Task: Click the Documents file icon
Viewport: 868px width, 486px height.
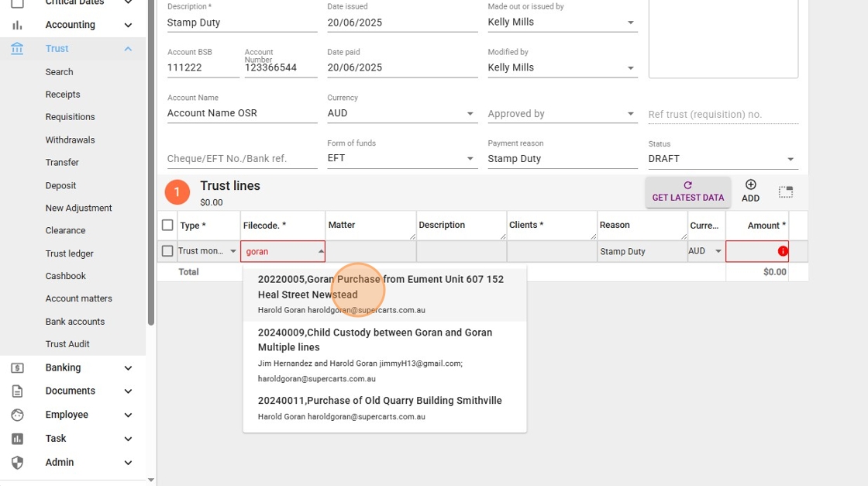Action: pyautogui.click(x=17, y=391)
